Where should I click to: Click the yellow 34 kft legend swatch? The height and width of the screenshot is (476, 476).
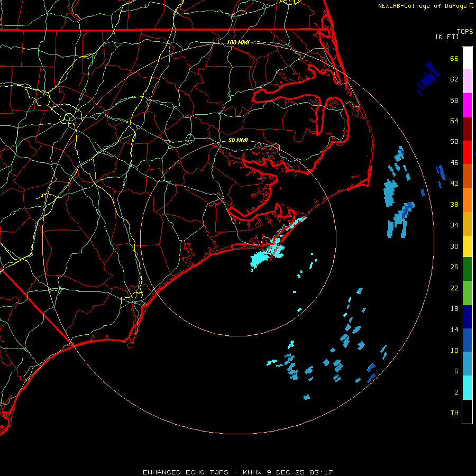pyautogui.click(x=467, y=246)
